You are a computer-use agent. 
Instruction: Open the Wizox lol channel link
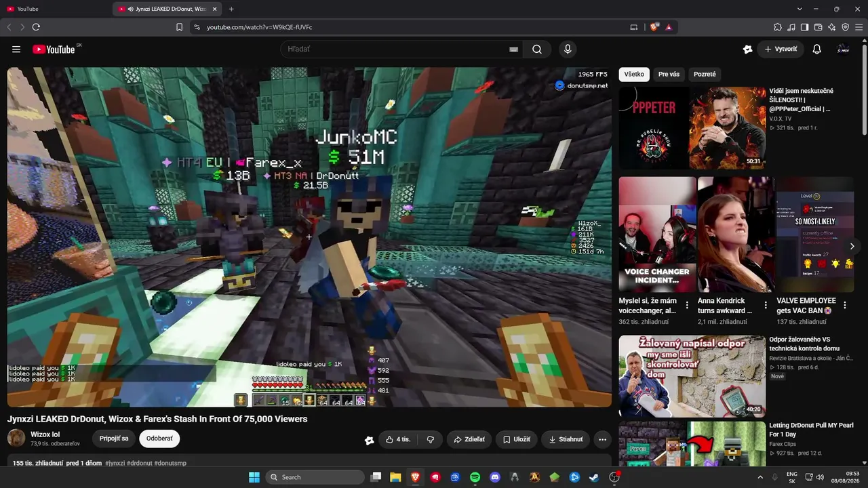tap(45, 434)
